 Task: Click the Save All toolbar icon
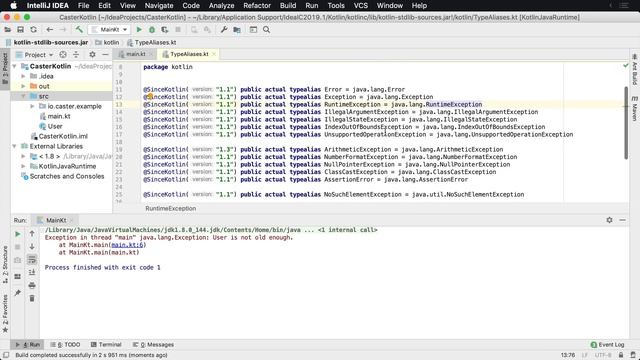(x=20, y=30)
